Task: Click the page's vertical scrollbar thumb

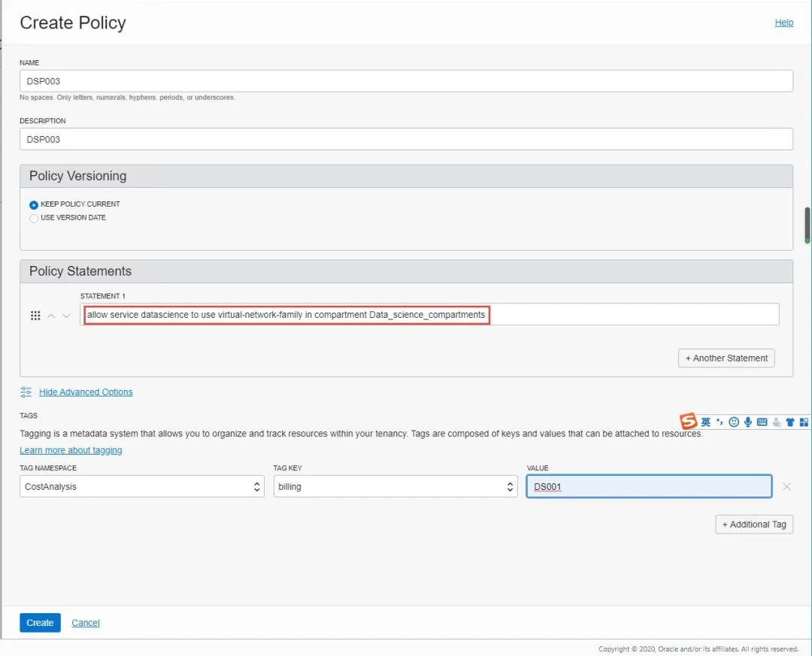Action: pos(807,225)
